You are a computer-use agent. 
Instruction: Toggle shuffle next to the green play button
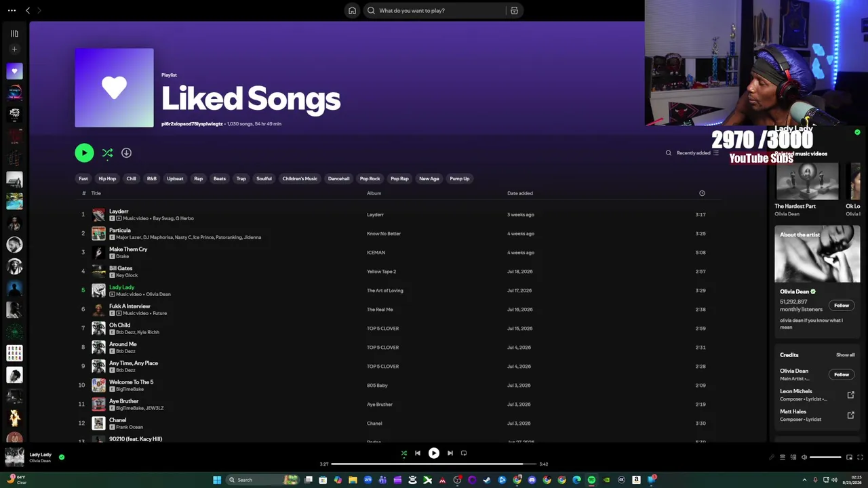tap(107, 153)
